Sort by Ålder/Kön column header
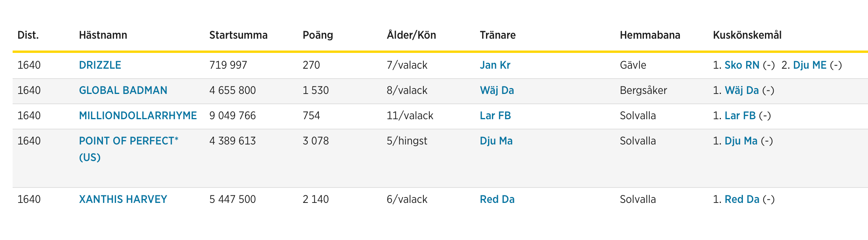Image resolution: width=868 pixels, height=240 pixels. (411, 35)
